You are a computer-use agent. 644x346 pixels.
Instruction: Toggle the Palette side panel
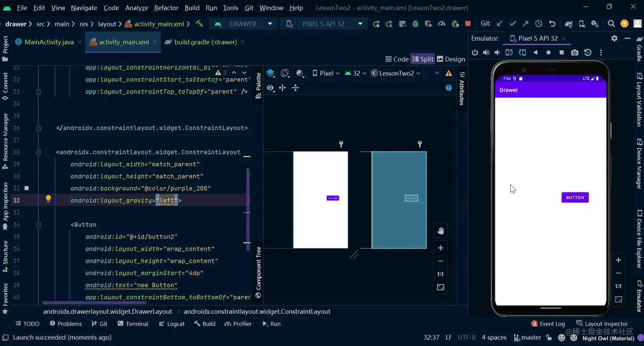[x=258, y=85]
